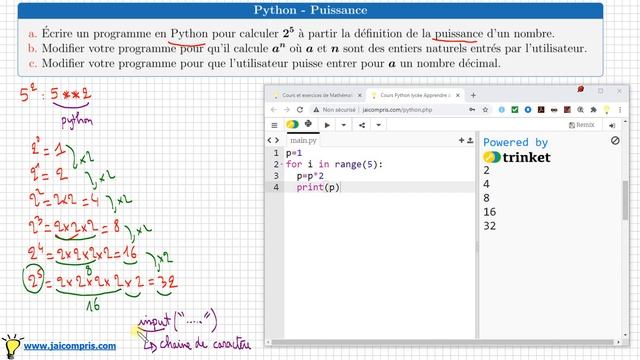640x360 pixels.
Task: Click the jaicompris.com/python.php address bar
Action: point(397,110)
